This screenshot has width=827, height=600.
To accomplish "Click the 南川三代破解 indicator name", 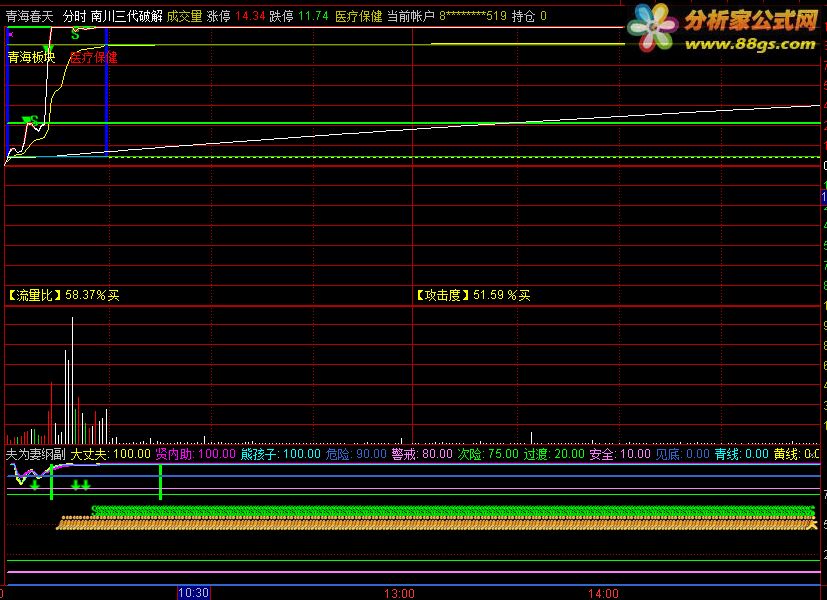I will 127,16.
